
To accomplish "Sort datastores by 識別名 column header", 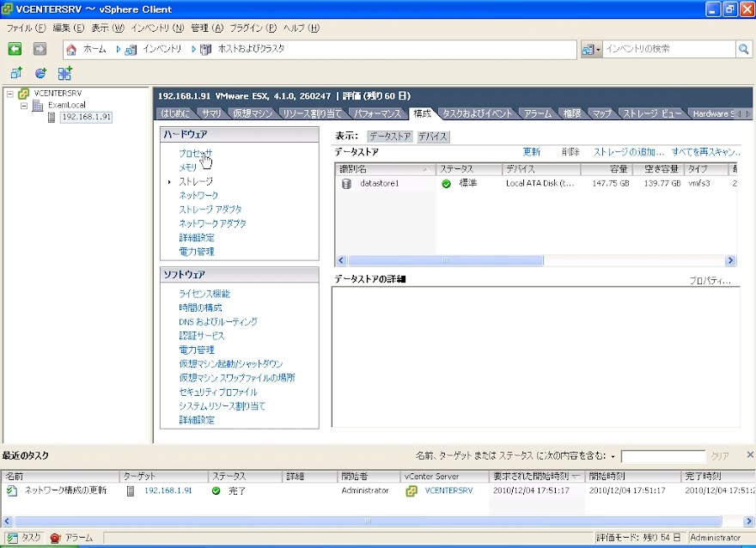I will (x=385, y=169).
